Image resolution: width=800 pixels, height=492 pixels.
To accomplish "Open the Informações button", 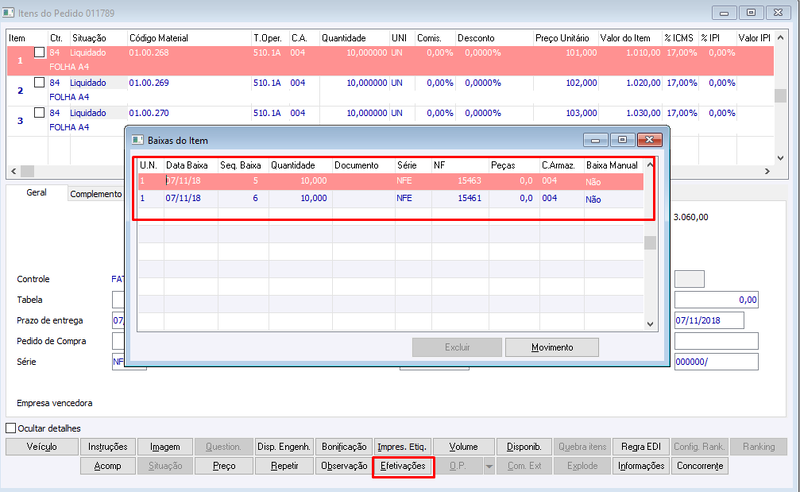I will tap(641, 466).
